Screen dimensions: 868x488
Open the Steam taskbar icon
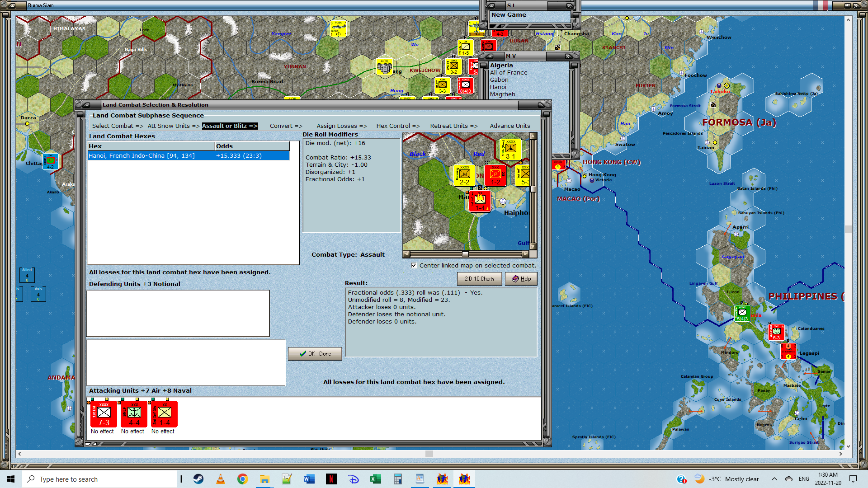pos(198,479)
